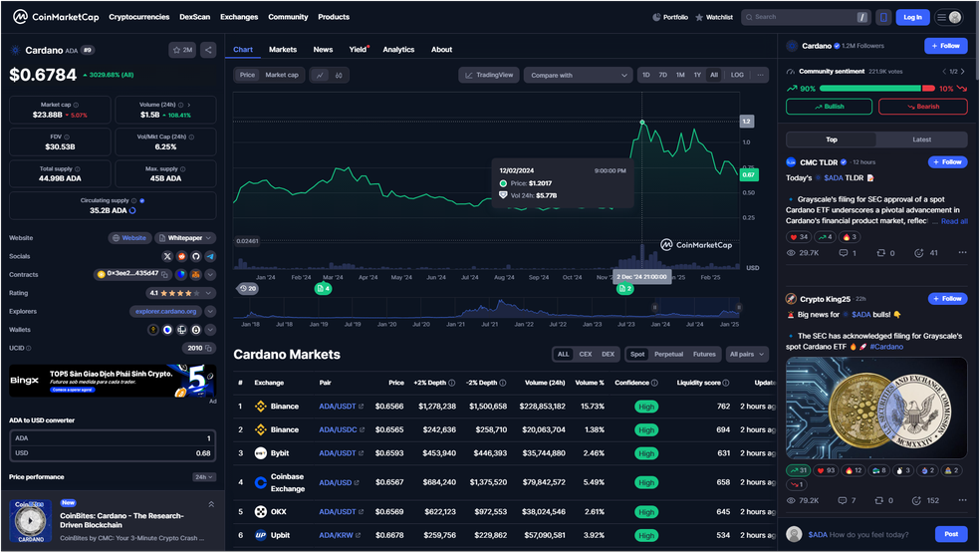The width and height of the screenshot is (980, 552).
Task: Open the GitHub social link
Action: tap(196, 256)
